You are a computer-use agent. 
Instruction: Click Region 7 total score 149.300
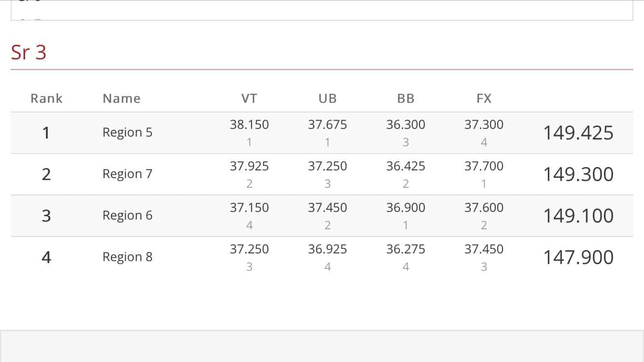pos(578,174)
